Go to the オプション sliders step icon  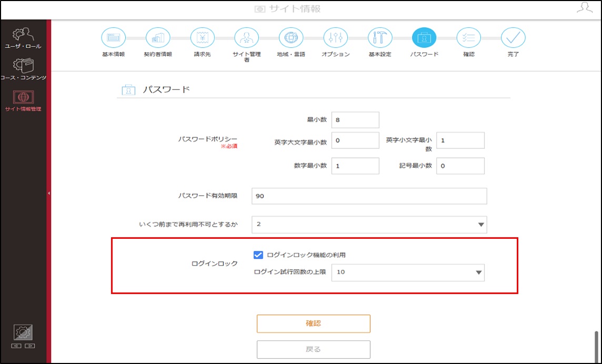pyautogui.click(x=336, y=38)
